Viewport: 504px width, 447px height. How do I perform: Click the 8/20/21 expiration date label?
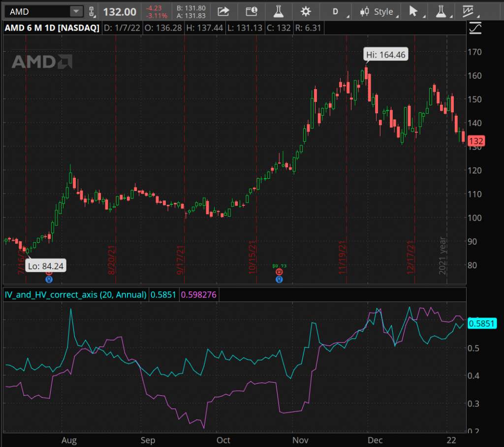coord(112,260)
